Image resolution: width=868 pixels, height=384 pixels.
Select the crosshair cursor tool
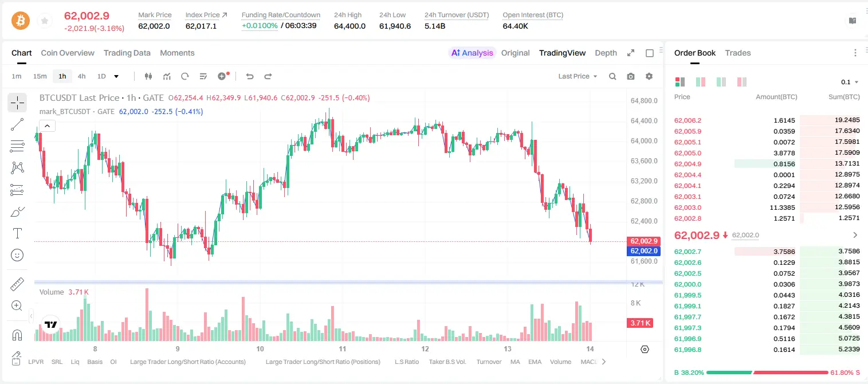coord(17,103)
